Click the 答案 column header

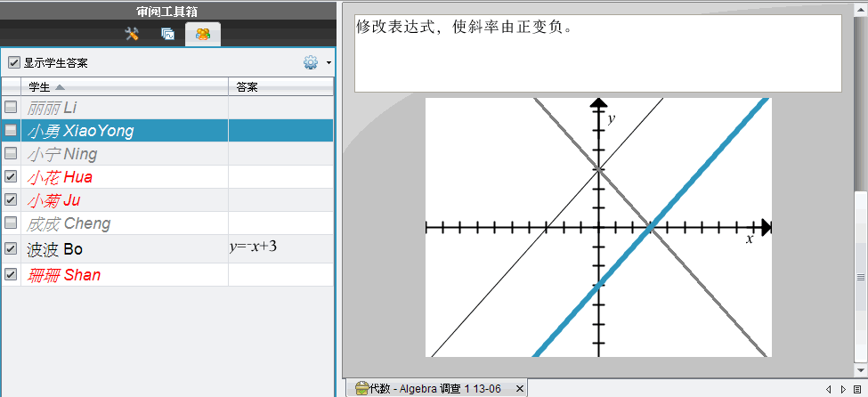pos(247,86)
